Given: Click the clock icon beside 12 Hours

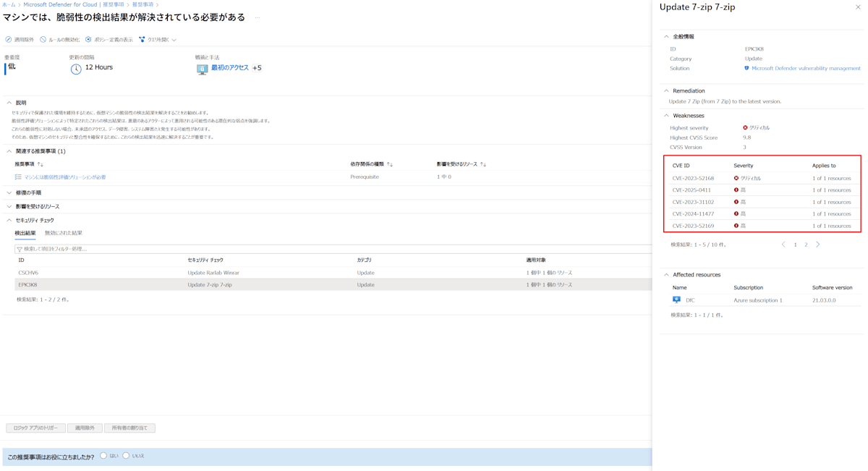Looking at the screenshot, I should click(x=76, y=69).
